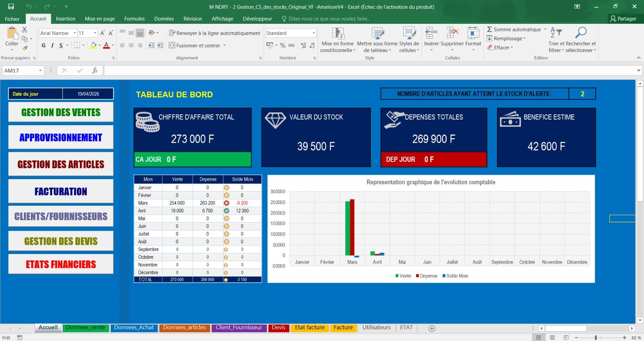Add new sheet with plus icon
The height and width of the screenshot is (341, 644).
(432, 329)
